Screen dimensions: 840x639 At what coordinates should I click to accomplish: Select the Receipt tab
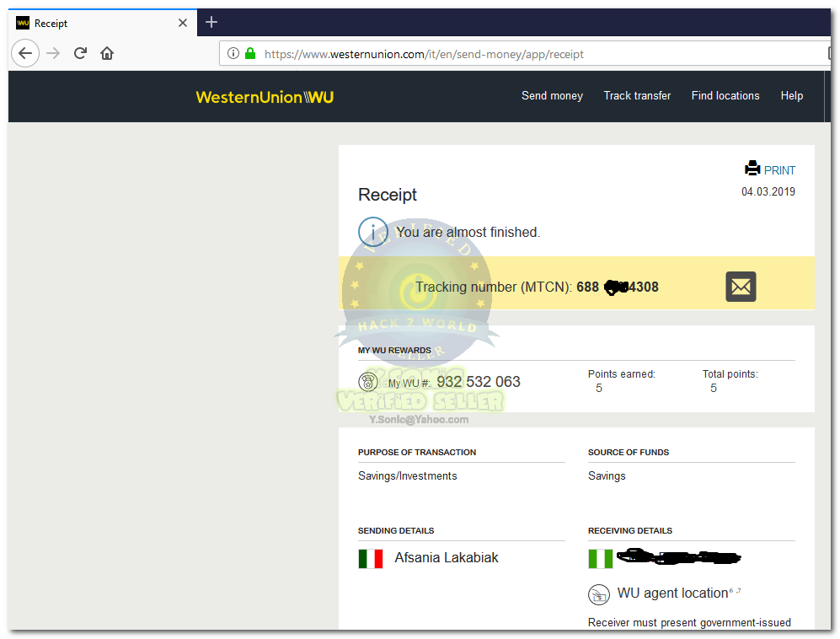tap(103, 23)
